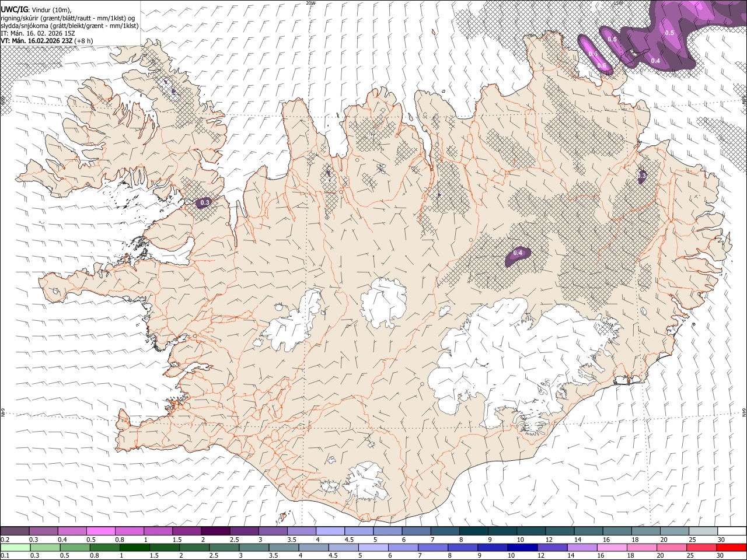This screenshot has width=747, height=560.
Task: Select the light green rain-scale swatch labeled 0.3
Action: pyautogui.click(x=45, y=547)
